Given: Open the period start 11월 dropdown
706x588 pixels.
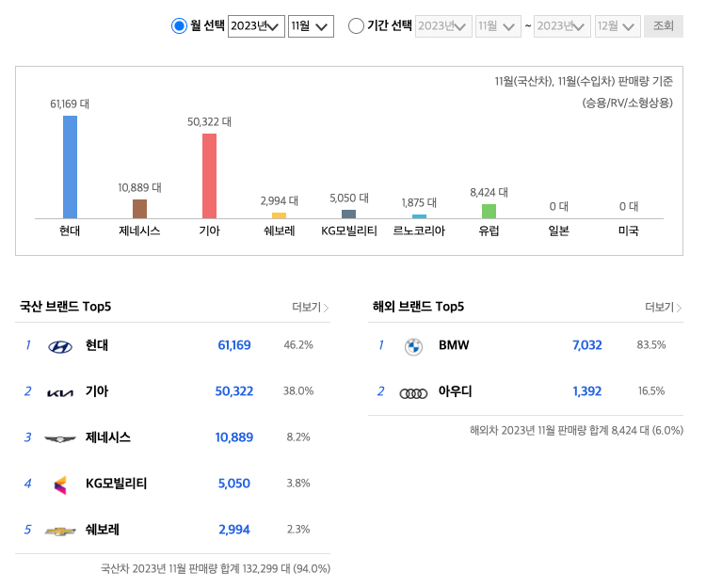Looking at the screenshot, I should [x=498, y=26].
